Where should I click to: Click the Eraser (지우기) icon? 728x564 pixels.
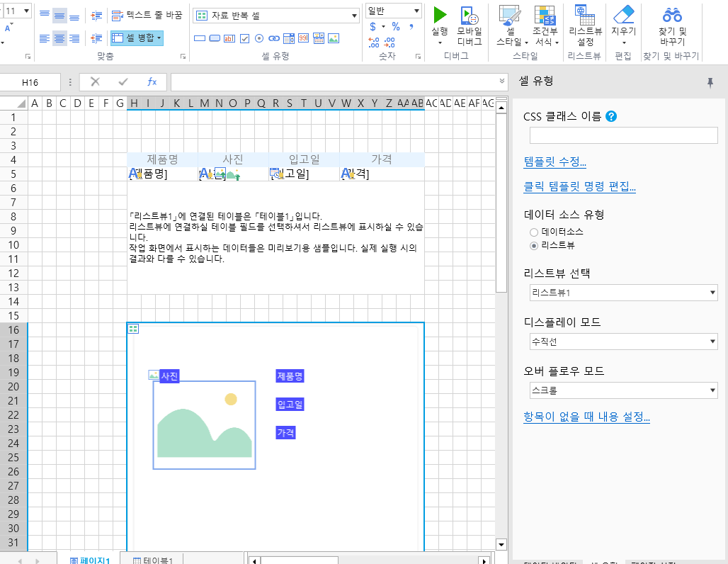(623, 15)
